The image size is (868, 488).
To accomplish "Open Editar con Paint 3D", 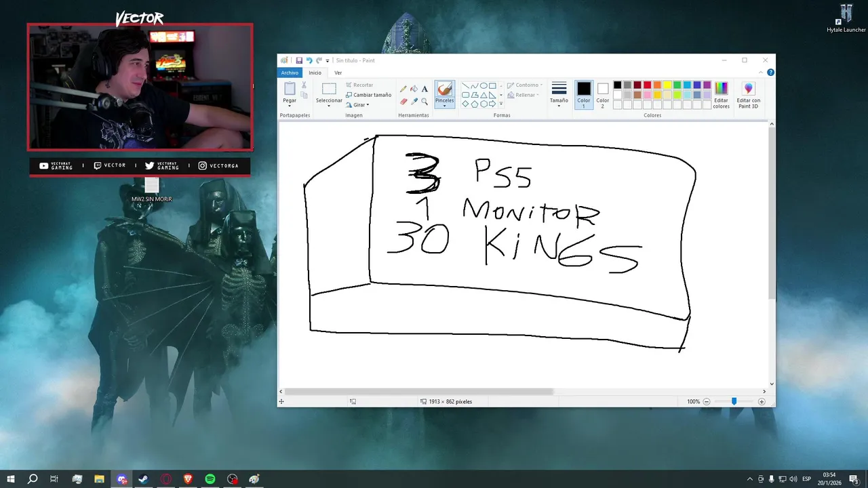I will click(748, 95).
